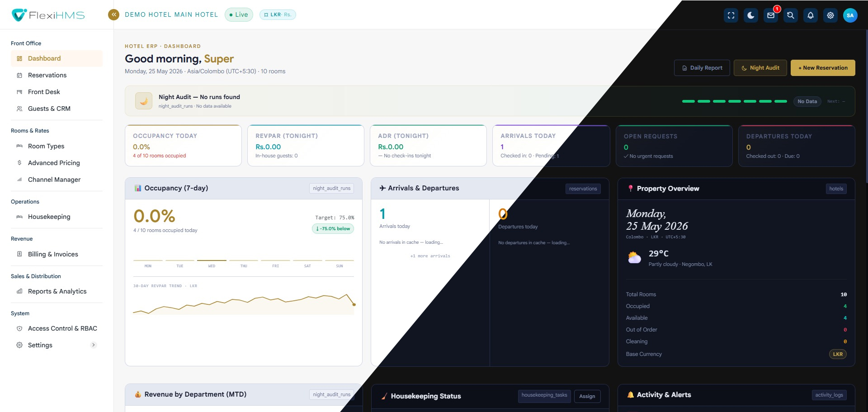Click the night audit progress dashes
The width and height of the screenshot is (868, 412).
point(735,101)
